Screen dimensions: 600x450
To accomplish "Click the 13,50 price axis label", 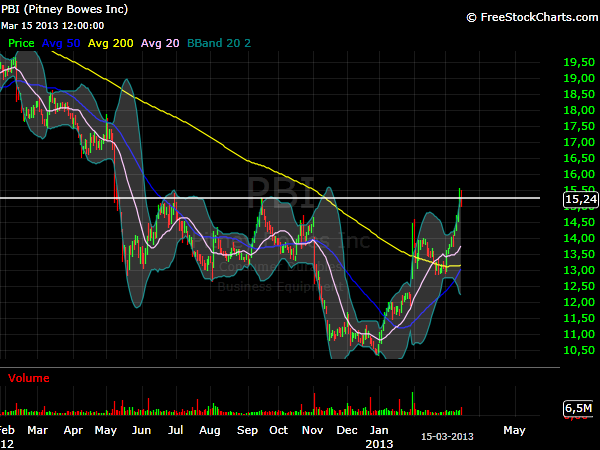I will point(579,254).
